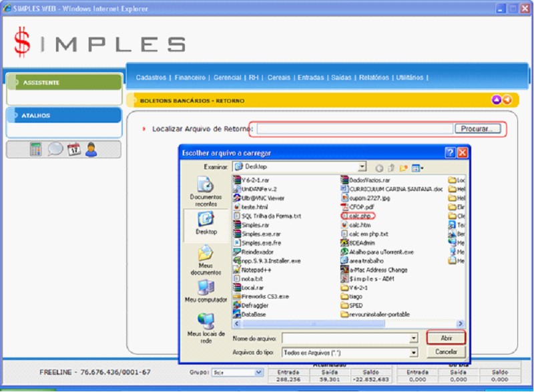Open Meus locais de rede in places bar

click(206, 329)
